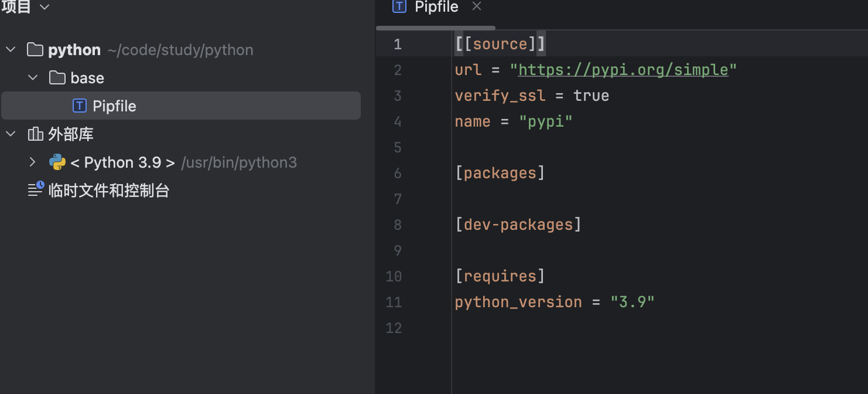The height and width of the screenshot is (394, 868).
Task: Place cursor on the [dev-packages] section header
Action: point(518,225)
